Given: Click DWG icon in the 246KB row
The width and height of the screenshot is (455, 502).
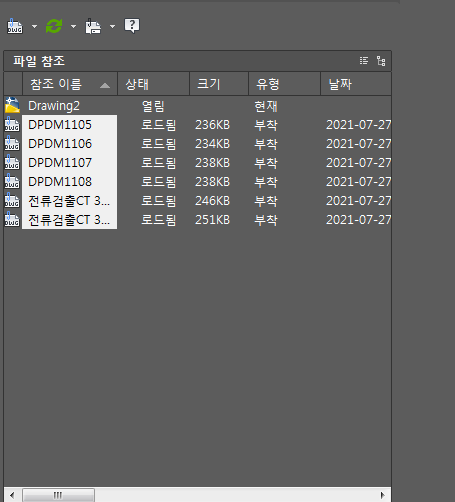Looking at the screenshot, I should pyautogui.click(x=12, y=200).
